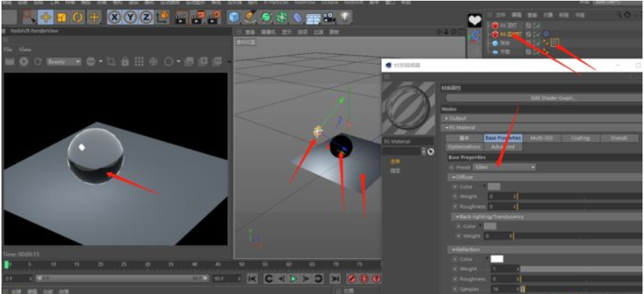
Task: Click the search icon in Object Manager
Action: (x=619, y=15)
